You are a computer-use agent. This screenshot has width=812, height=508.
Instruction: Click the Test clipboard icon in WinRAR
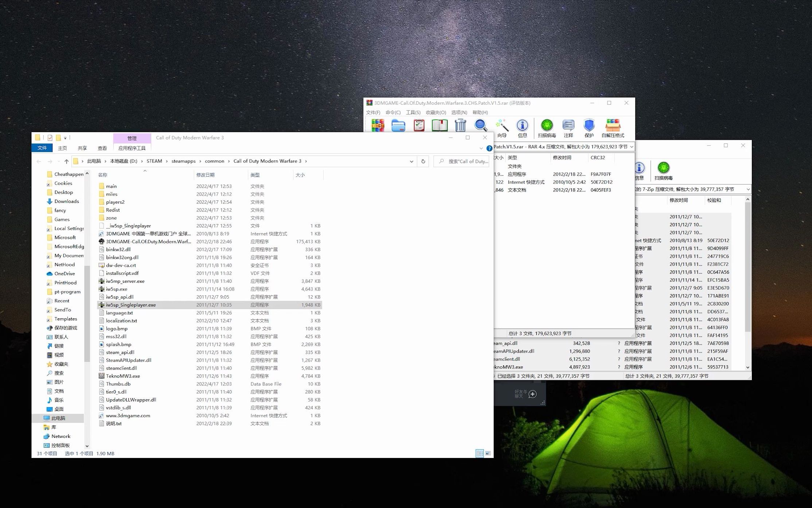click(x=419, y=125)
